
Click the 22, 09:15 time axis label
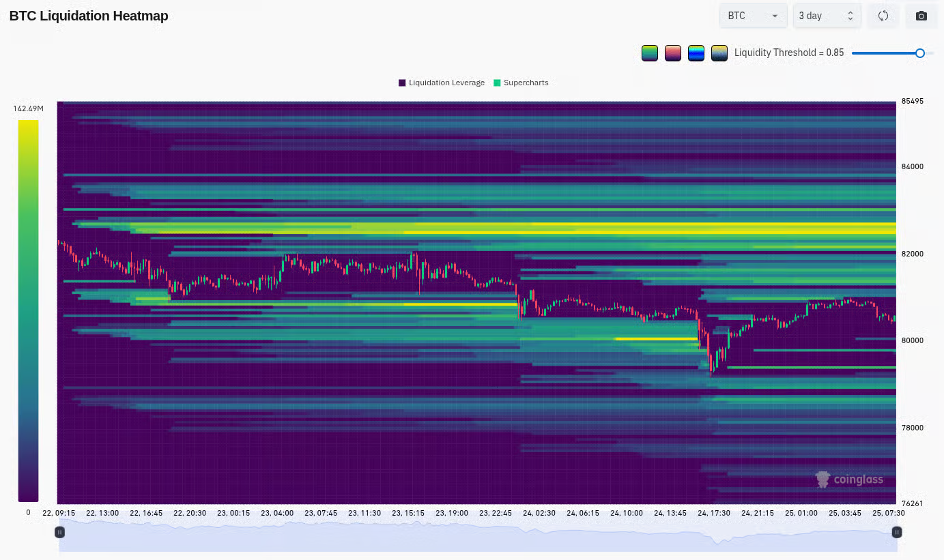click(59, 513)
